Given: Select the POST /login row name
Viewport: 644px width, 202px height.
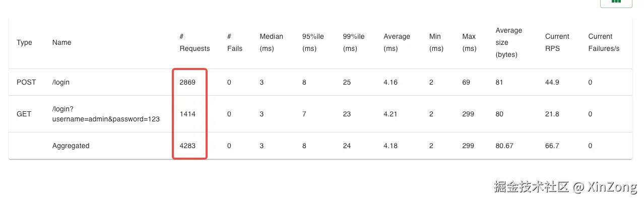Looking at the screenshot, I should (x=61, y=82).
